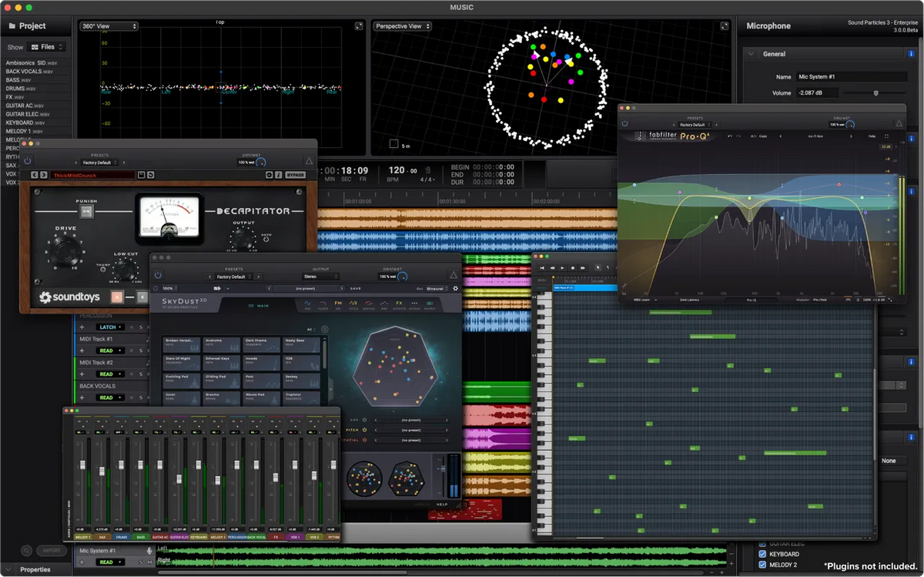Click the SkyDust output settings gear icon
The image size is (924, 577).
[457, 287]
